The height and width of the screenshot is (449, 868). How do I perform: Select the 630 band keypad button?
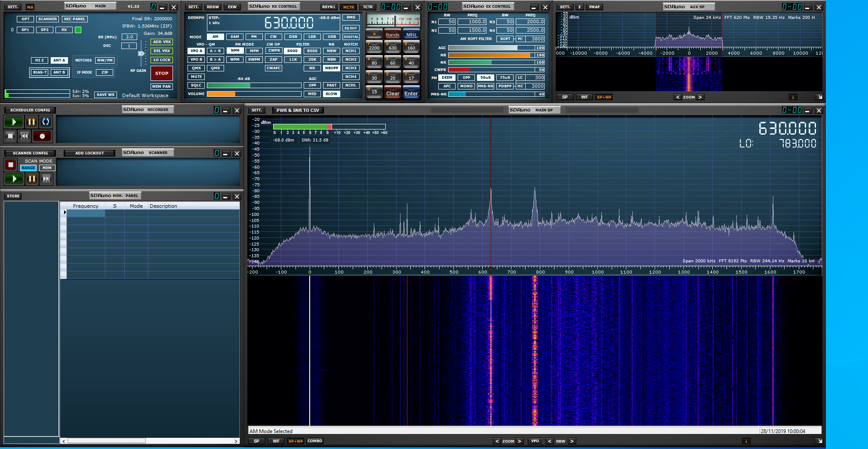pos(393,46)
